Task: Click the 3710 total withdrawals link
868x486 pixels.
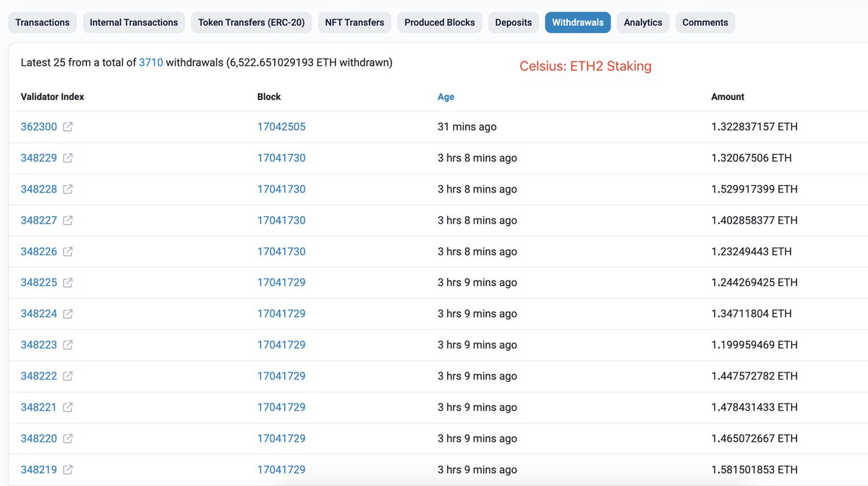Action: 151,62
